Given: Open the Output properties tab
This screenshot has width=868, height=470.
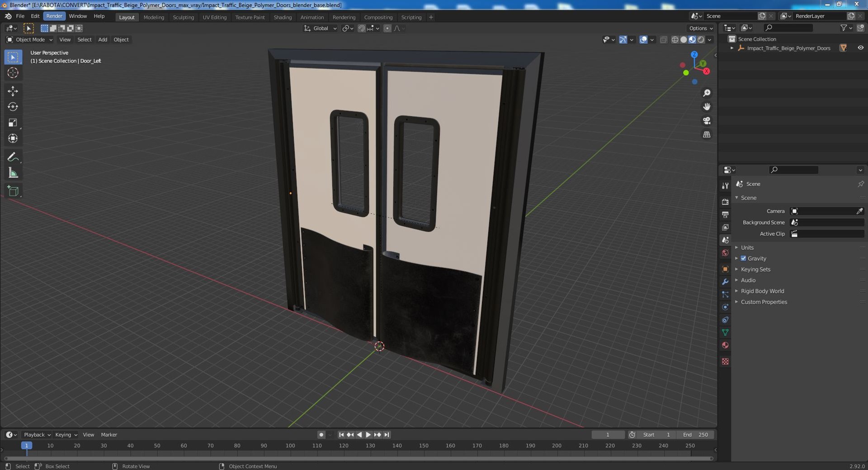Looking at the screenshot, I should (x=725, y=214).
